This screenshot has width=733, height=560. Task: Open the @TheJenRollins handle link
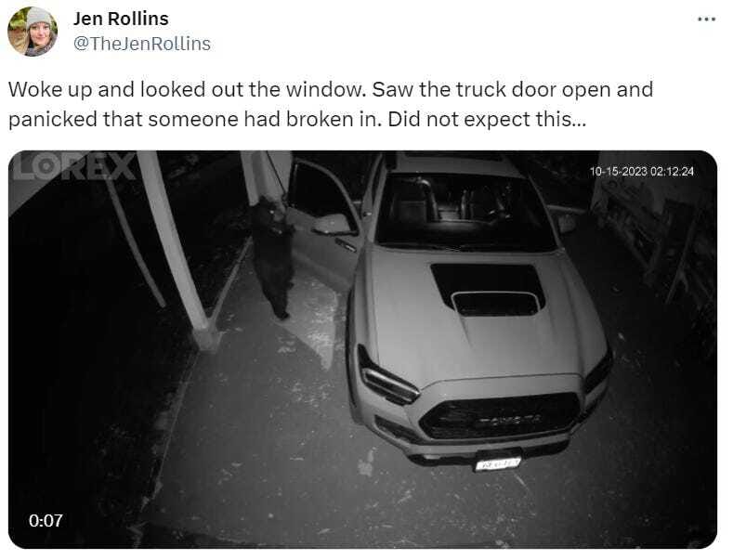[141, 44]
